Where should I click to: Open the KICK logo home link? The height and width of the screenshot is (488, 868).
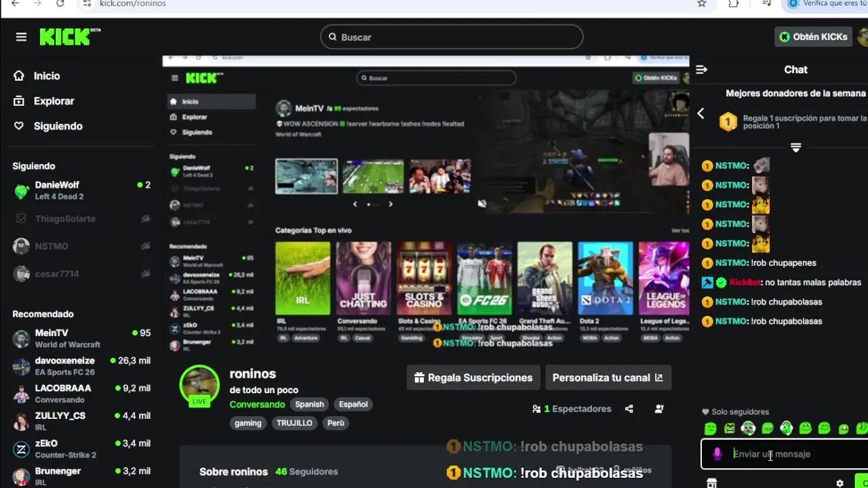point(69,37)
